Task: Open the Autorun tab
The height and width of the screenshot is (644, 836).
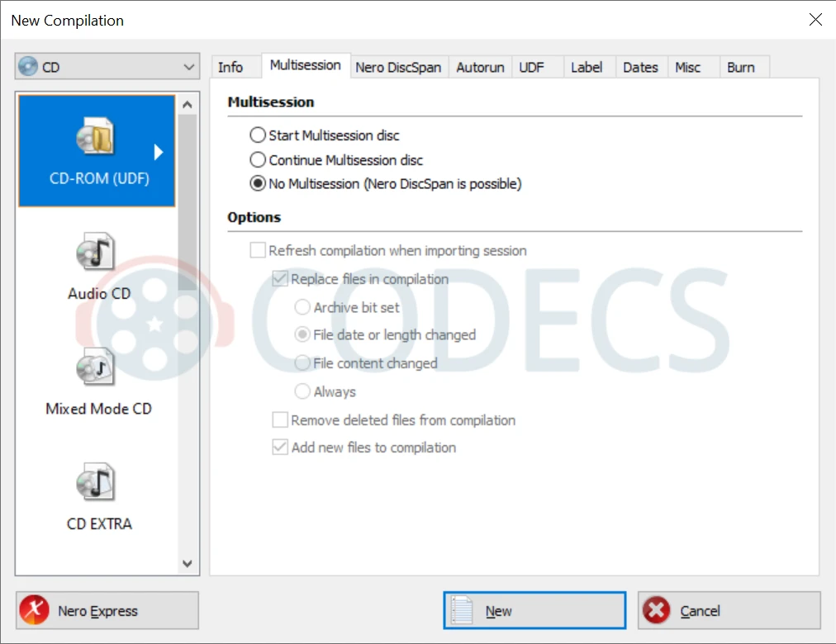Action: tap(480, 68)
